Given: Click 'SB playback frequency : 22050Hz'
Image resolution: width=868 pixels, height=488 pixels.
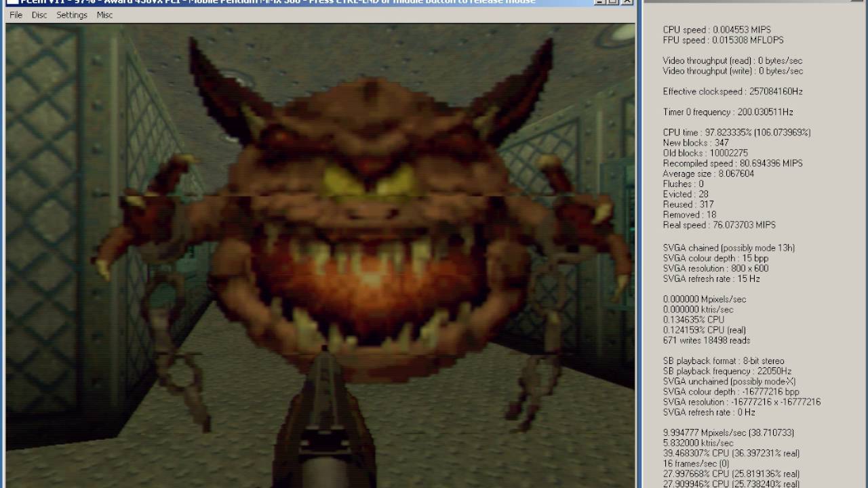Looking at the screenshot, I should 727,371.
